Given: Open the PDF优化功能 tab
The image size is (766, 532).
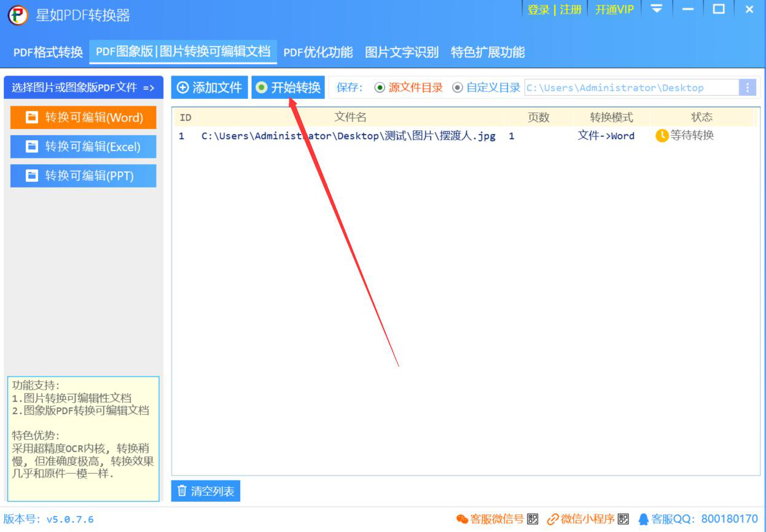Looking at the screenshot, I should click(318, 52).
